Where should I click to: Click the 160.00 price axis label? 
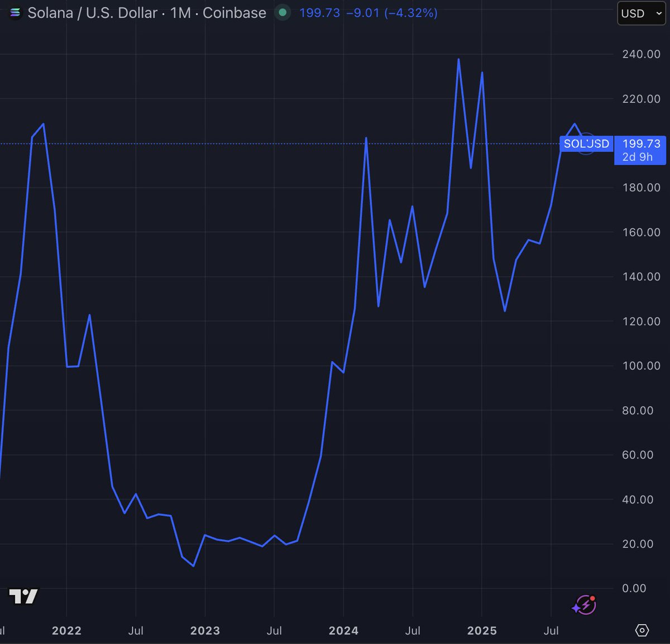[642, 232]
